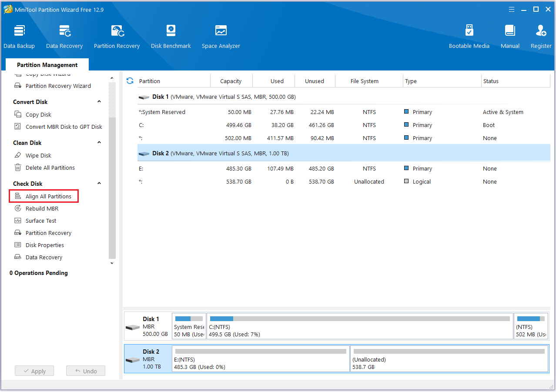556x392 pixels.
Task: Launch Data Recovery from top toolbar
Action: click(64, 37)
